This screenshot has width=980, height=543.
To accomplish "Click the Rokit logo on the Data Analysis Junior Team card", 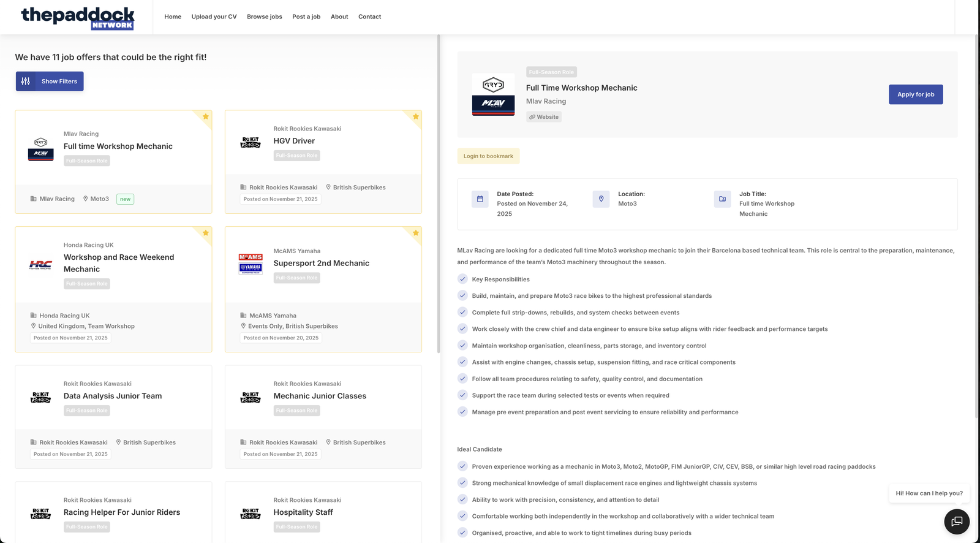I will point(40,397).
